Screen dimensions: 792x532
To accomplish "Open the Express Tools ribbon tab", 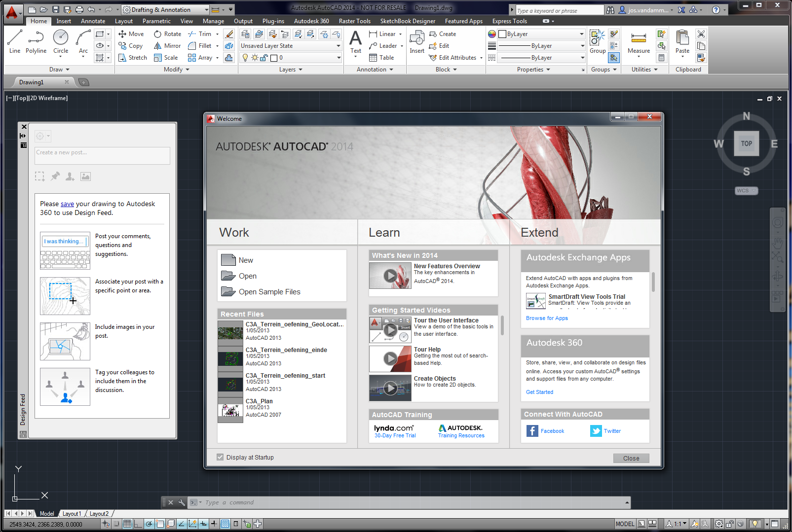I will pyautogui.click(x=510, y=21).
